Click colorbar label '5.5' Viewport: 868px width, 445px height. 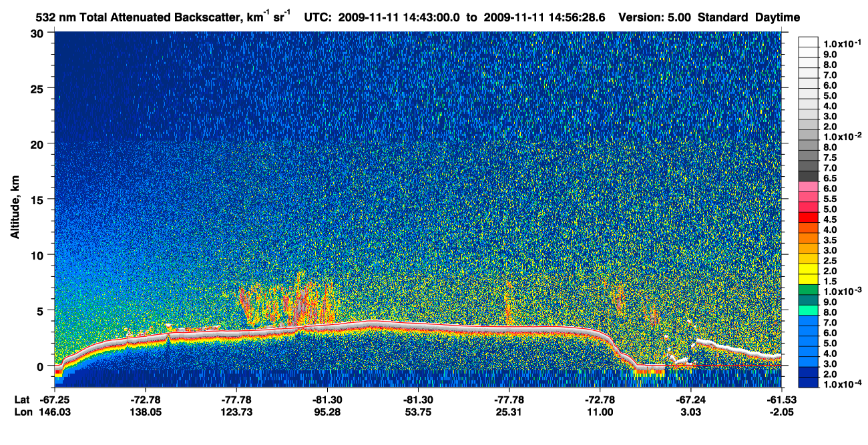pyautogui.click(x=830, y=199)
